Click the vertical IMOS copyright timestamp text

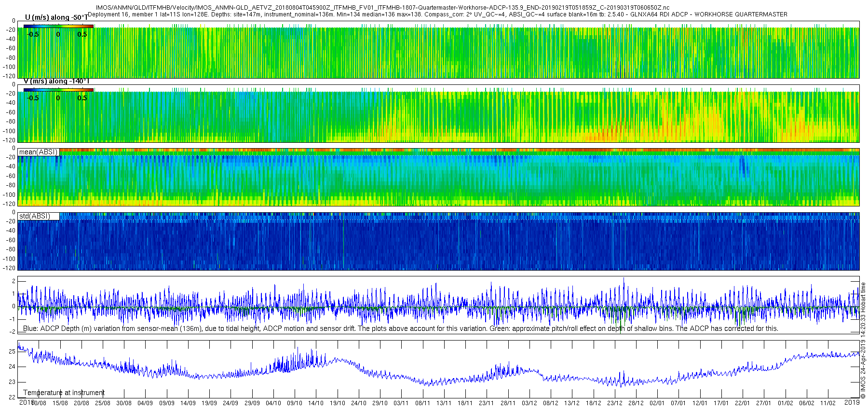point(863,340)
